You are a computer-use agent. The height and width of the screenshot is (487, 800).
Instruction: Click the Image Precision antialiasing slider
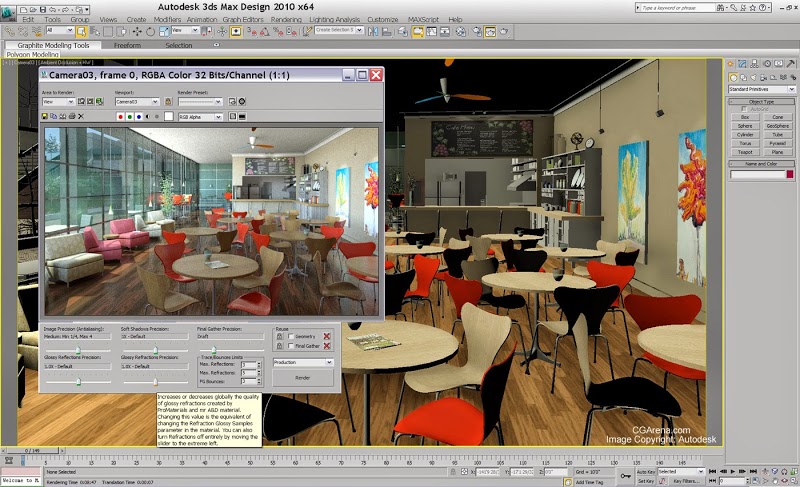point(78,350)
